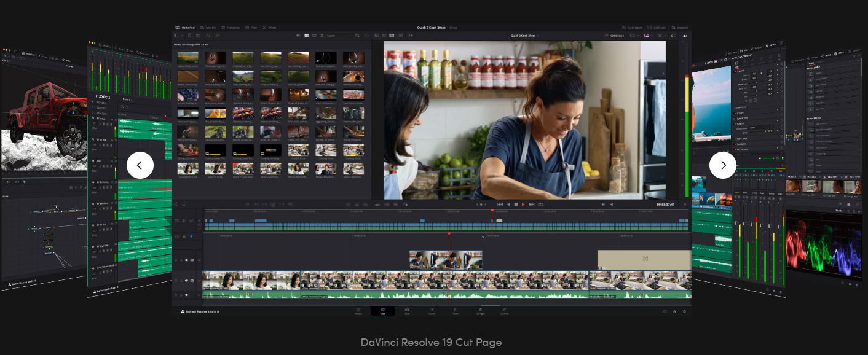Click the red Play button
This screenshot has height=355, width=868.
pos(523,204)
